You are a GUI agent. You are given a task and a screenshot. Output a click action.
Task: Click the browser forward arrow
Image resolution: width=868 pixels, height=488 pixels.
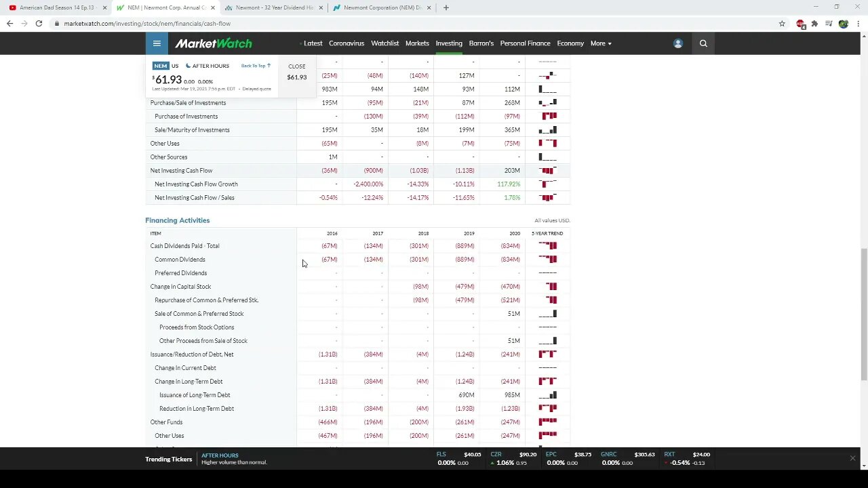click(24, 23)
